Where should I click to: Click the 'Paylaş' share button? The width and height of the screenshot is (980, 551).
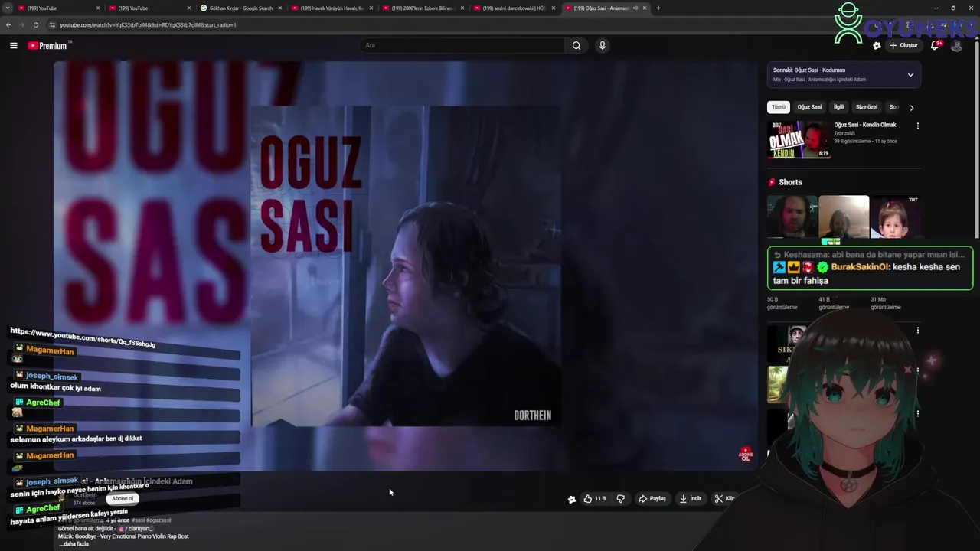point(652,499)
